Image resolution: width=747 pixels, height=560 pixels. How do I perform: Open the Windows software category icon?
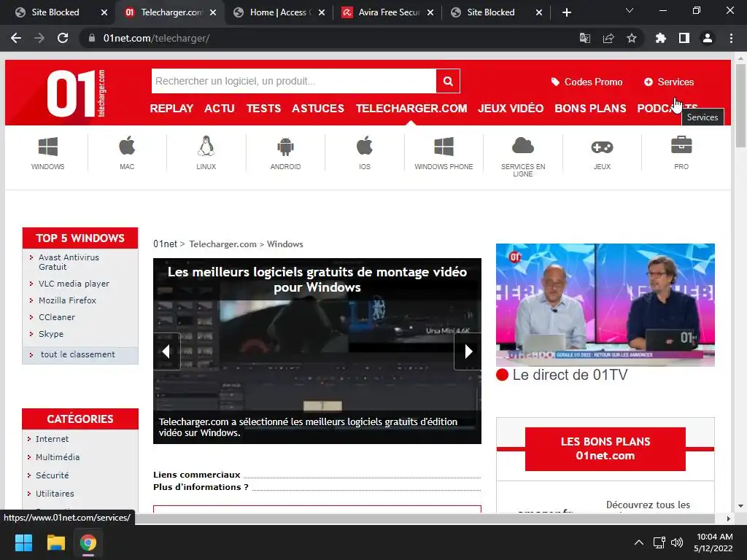point(47,147)
